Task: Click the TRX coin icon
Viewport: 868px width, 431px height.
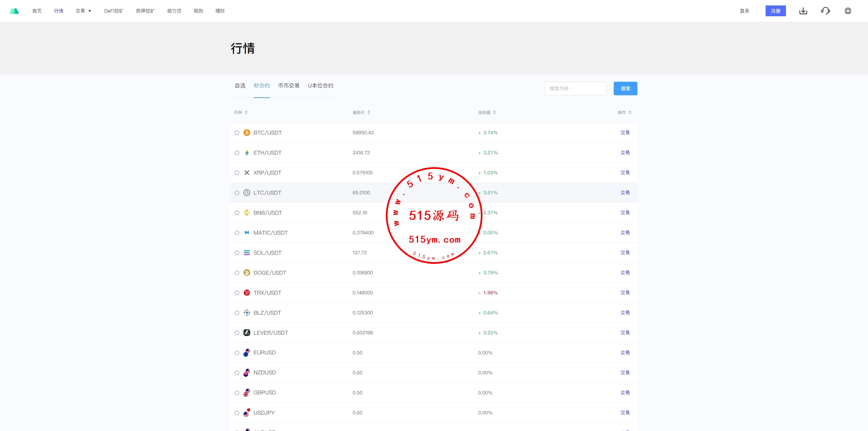Action: tap(247, 293)
